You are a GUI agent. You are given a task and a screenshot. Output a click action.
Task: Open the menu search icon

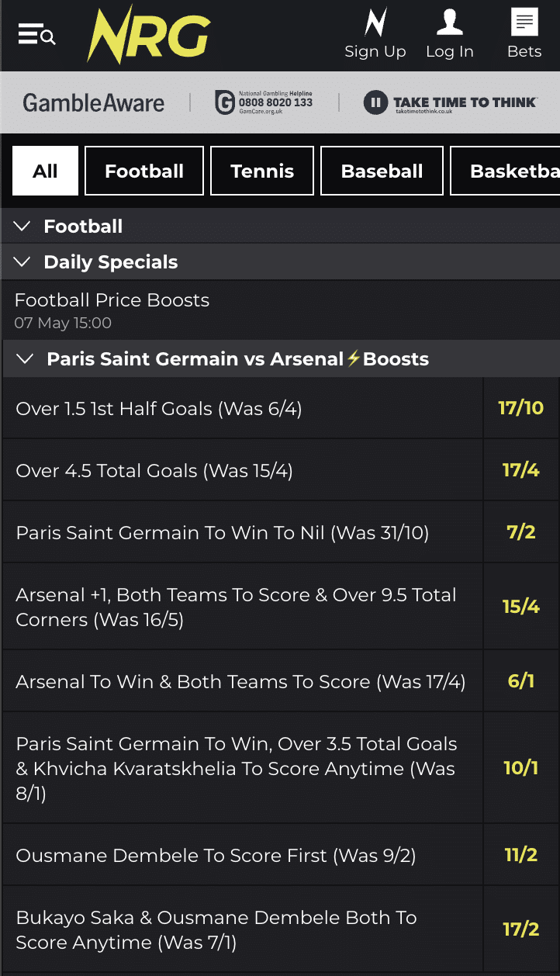[36, 35]
